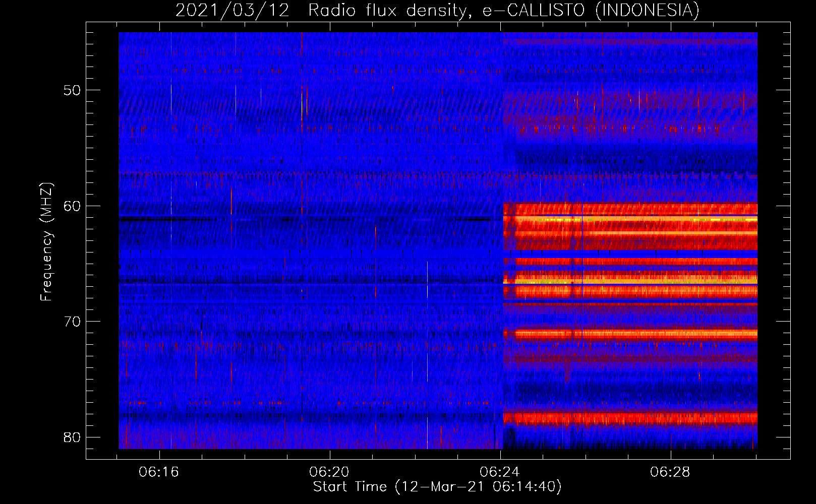Click the 06:16 time tick label
The image size is (816, 504).
(159, 472)
